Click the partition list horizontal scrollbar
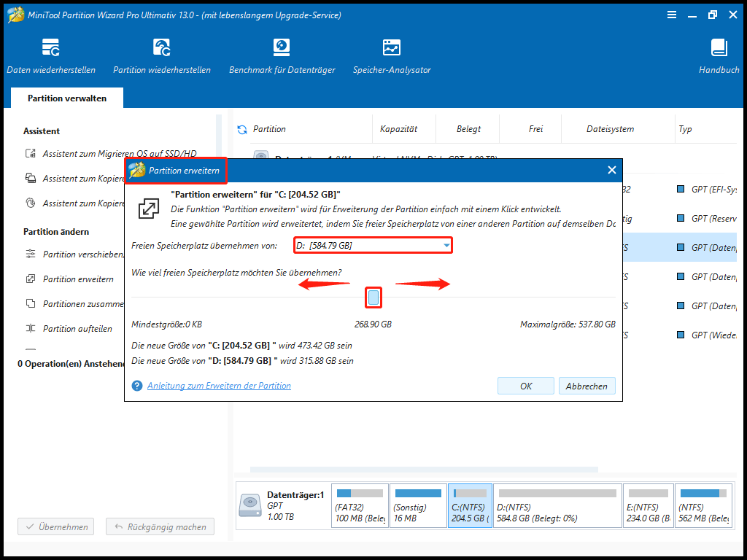 424,470
